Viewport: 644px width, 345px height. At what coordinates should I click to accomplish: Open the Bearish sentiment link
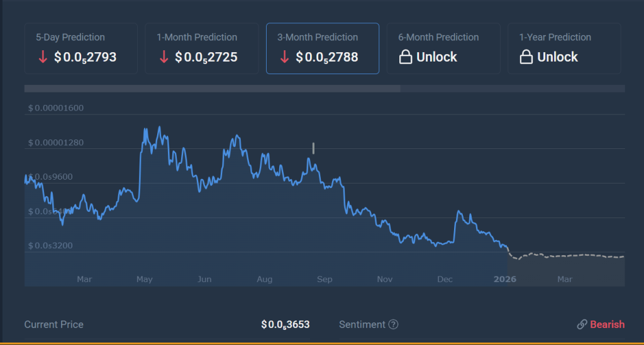pyautogui.click(x=607, y=325)
